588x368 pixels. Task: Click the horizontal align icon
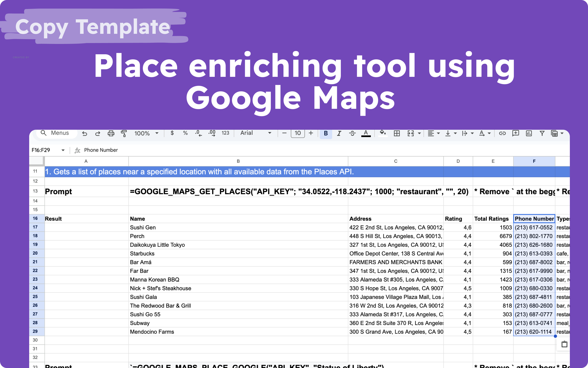click(x=431, y=133)
